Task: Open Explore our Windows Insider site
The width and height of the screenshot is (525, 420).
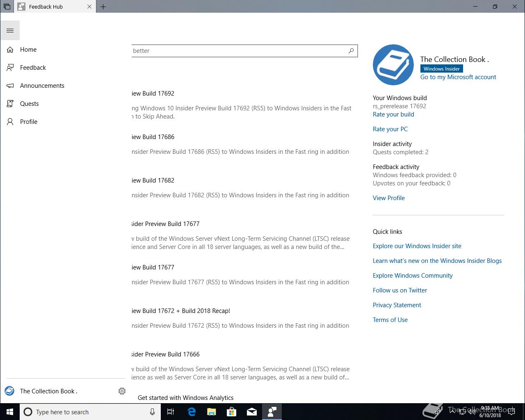Action: coord(417,246)
